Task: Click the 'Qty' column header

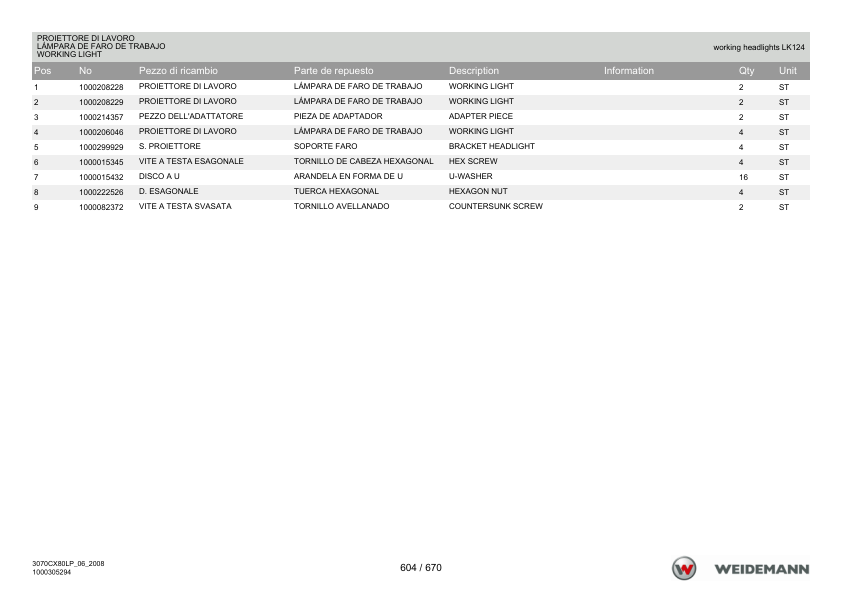Action: point(746,71)
